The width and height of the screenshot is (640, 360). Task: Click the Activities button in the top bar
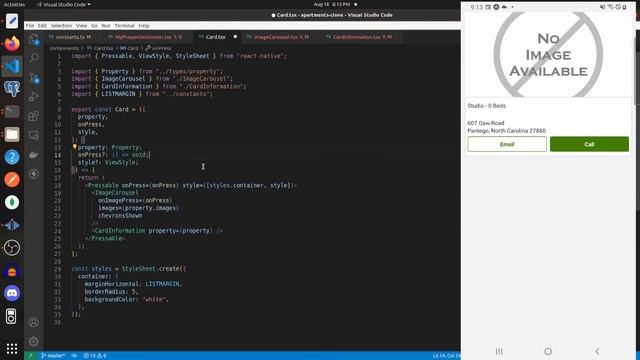(14, 4)
